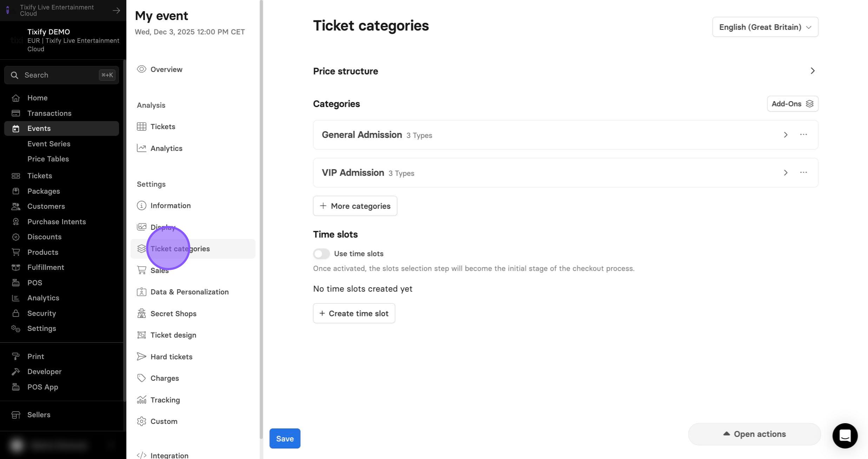Click the Secret Shops spy icon
This screenshot has height=459, width=868.
pos(141,313)
